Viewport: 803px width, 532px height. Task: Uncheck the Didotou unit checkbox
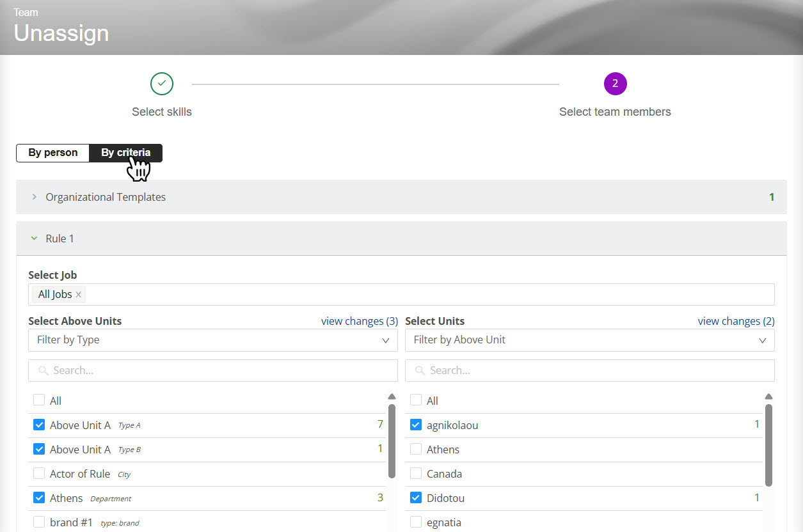(x=416, y=498)
